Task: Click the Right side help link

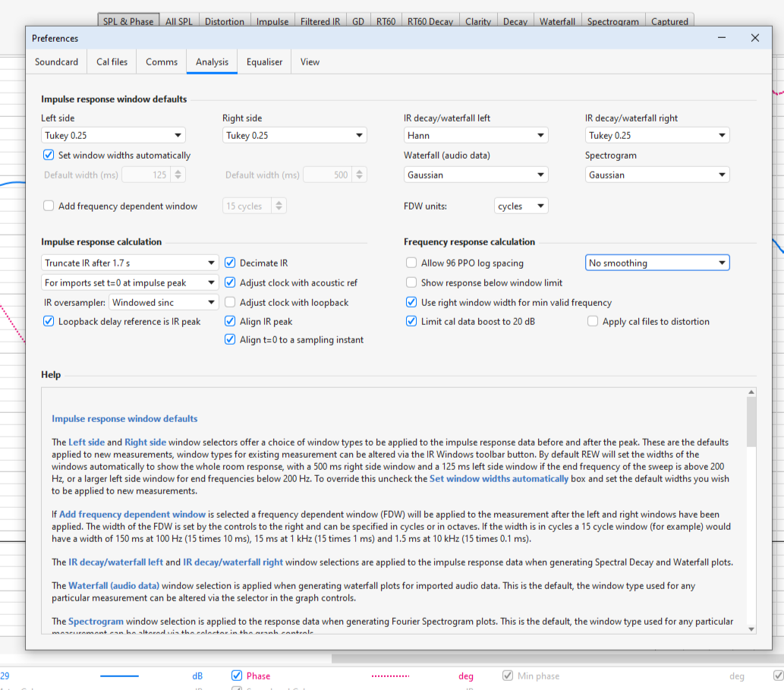Action: point(145,442)
